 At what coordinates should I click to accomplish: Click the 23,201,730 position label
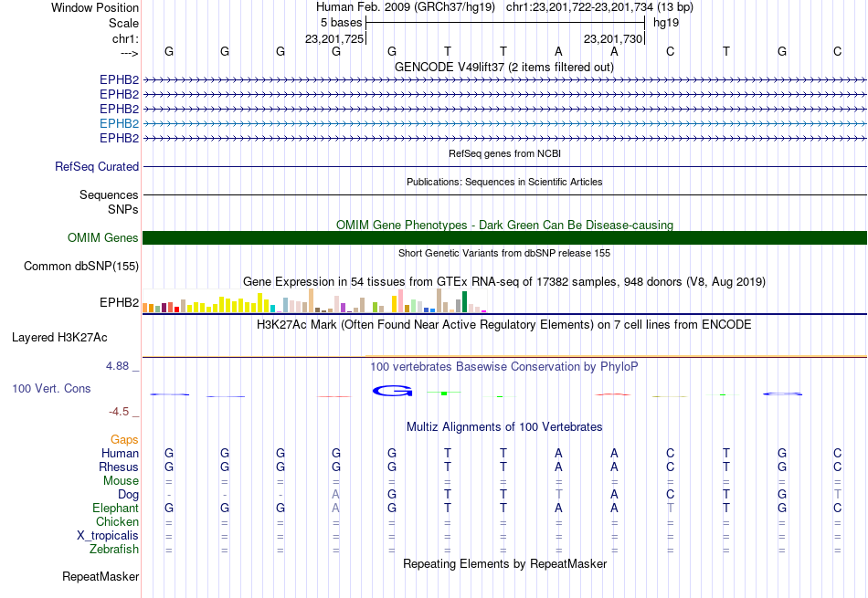[x=613, y=38]
